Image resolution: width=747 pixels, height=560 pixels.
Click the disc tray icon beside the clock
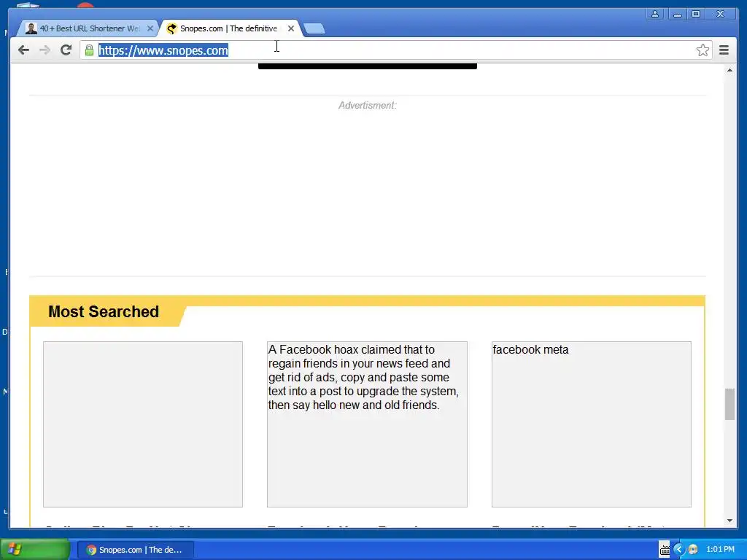pyautogui.click(x=693, y=550)
